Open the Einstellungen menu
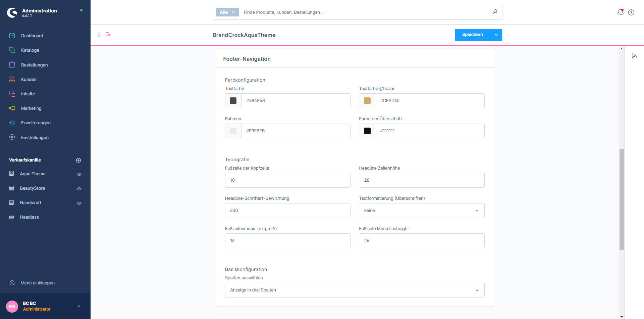This screenshot has height=319, width=644. [x=35, y=137]
